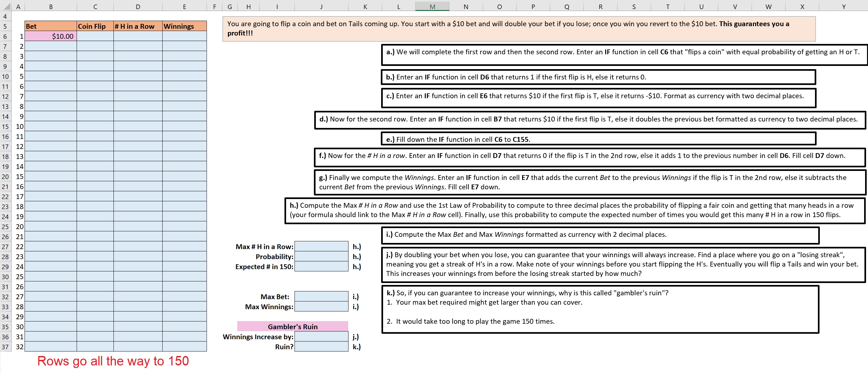The width and height of the screenshot is (868, 378).
Task: Select the Coin Flip header cell
Action: coord(95,26)
